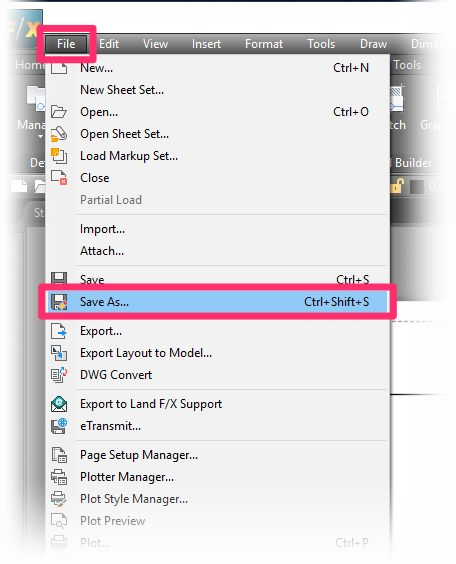
Task: Choose Attach... from the menu
Action: coord(102,251)
